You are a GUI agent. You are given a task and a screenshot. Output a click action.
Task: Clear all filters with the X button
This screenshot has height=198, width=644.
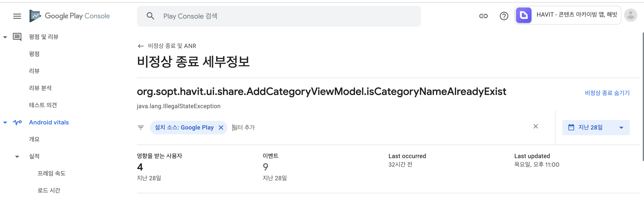[536, 127]
